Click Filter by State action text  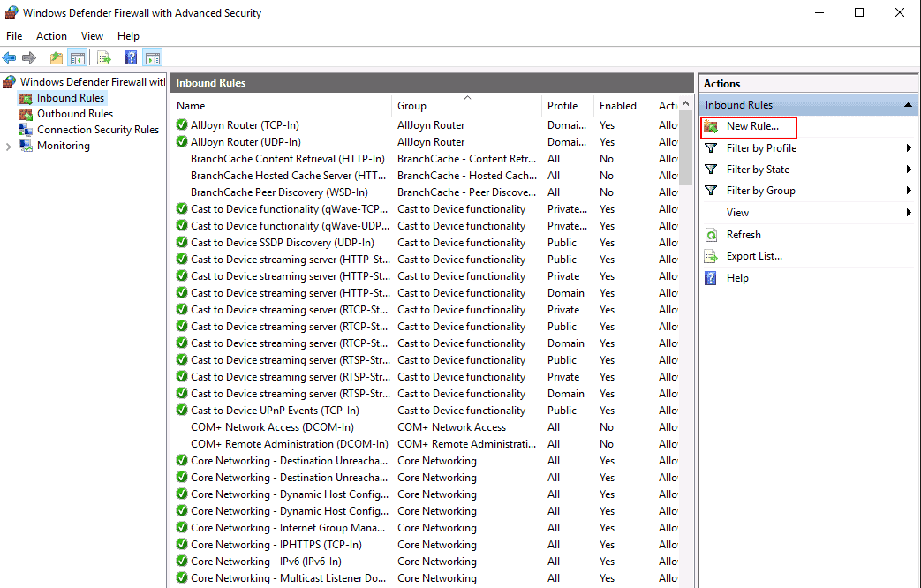[758, 170]
